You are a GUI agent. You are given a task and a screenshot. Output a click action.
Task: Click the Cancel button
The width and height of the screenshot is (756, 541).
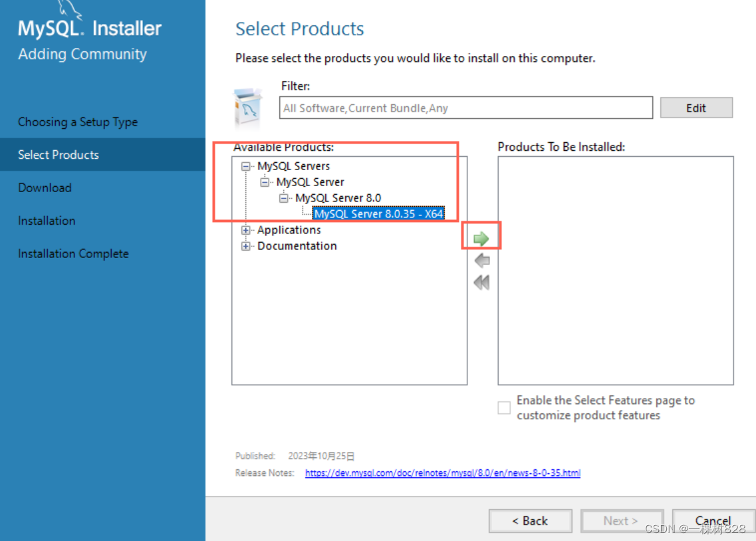(712, 521)
